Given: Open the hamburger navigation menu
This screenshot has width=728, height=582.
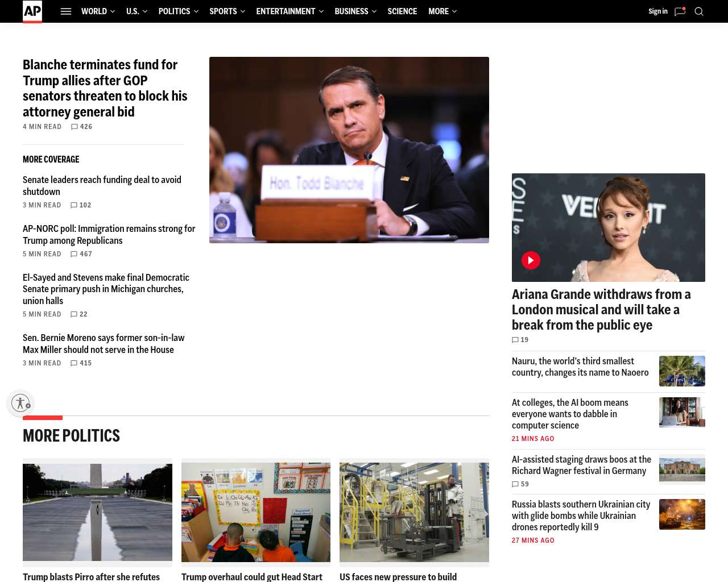Looking at the screenshot, I should pos(66,11).
